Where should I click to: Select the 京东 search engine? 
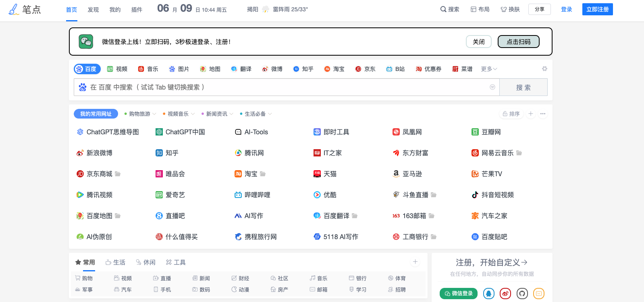point(365,69)
